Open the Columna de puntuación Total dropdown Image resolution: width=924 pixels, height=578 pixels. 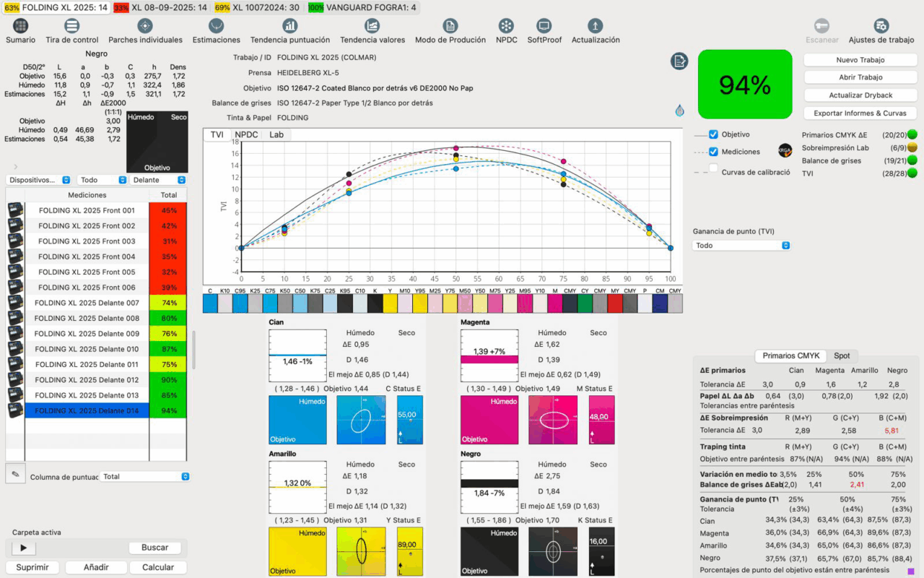click(x=145, y=477)
